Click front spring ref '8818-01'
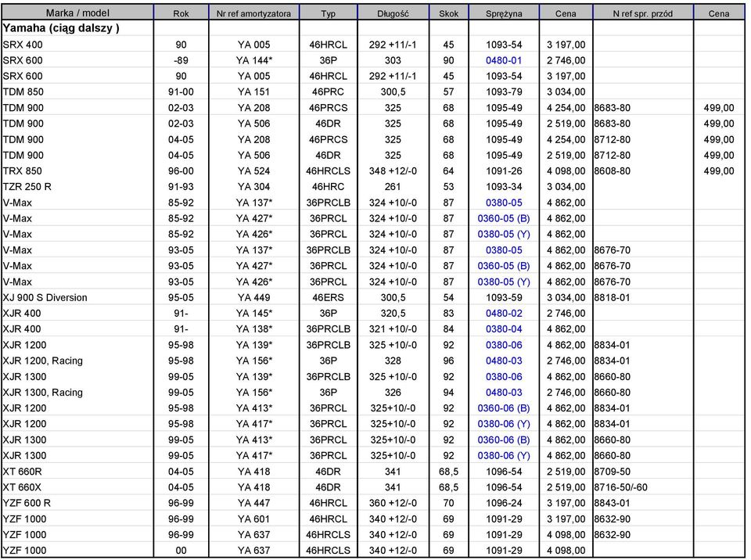Image resolution: width=751 pixels, height=560 pixels. [x=612, y=297]
